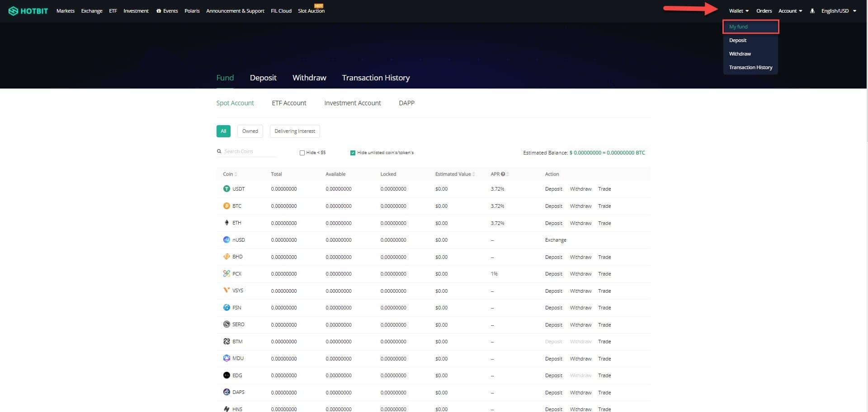Click Deposit in the PCX row
Viewport: 868px width, 412px height.
click(x=554, y=274)
